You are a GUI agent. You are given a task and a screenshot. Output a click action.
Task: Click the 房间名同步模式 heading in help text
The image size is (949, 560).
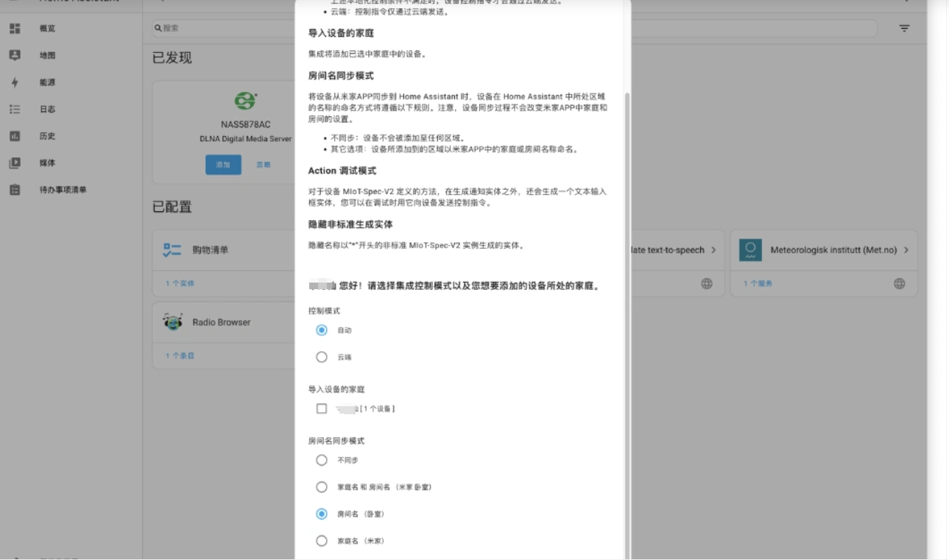coord(341,76)
